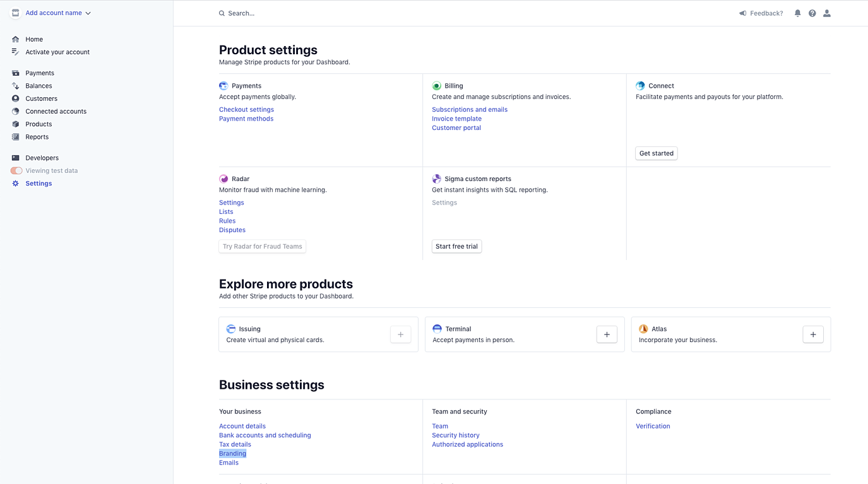Add the Issuing product with plus button
Screen dimensions: 868x484
pos(401,334)
